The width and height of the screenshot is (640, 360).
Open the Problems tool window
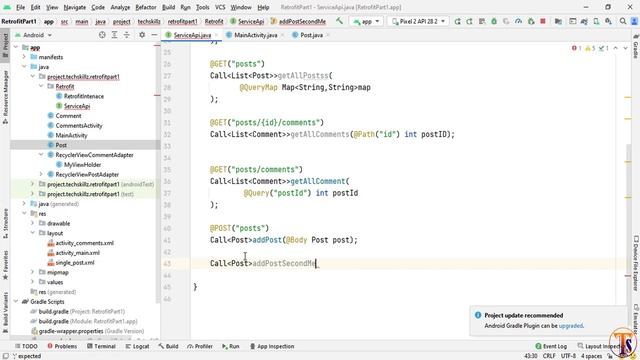62,347
